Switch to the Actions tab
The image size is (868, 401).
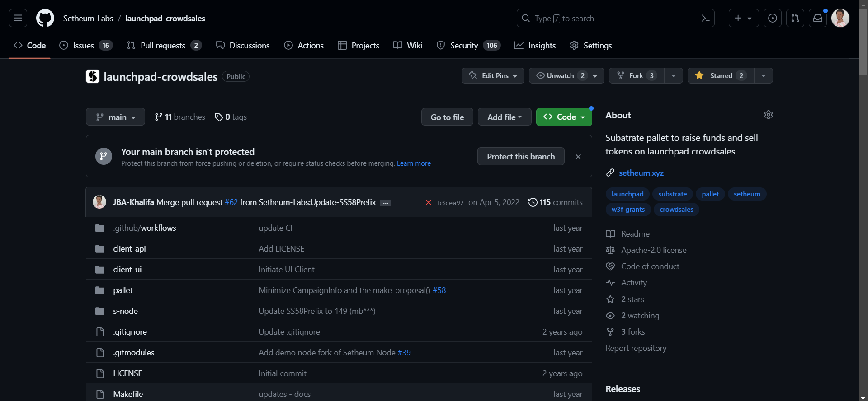[x=304, y=46]
